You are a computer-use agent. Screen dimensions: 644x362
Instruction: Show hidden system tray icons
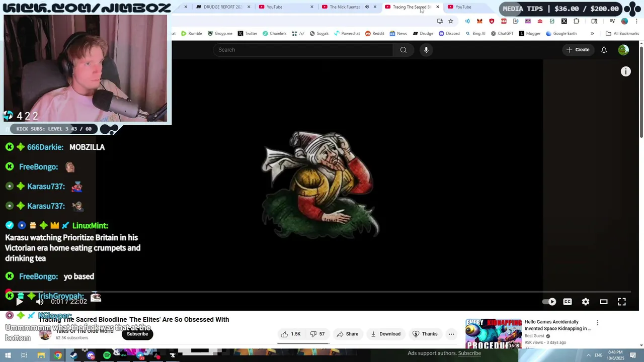[588, 355]
